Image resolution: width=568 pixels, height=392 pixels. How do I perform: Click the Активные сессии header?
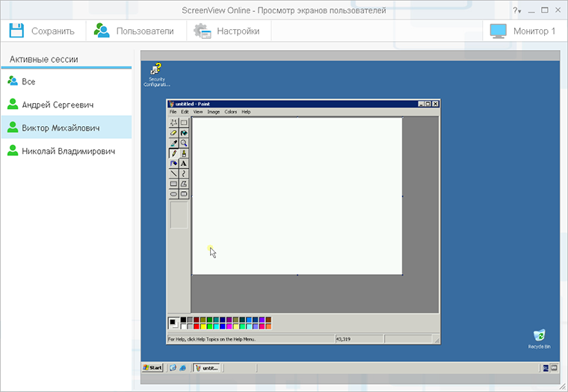click(44, 60)
